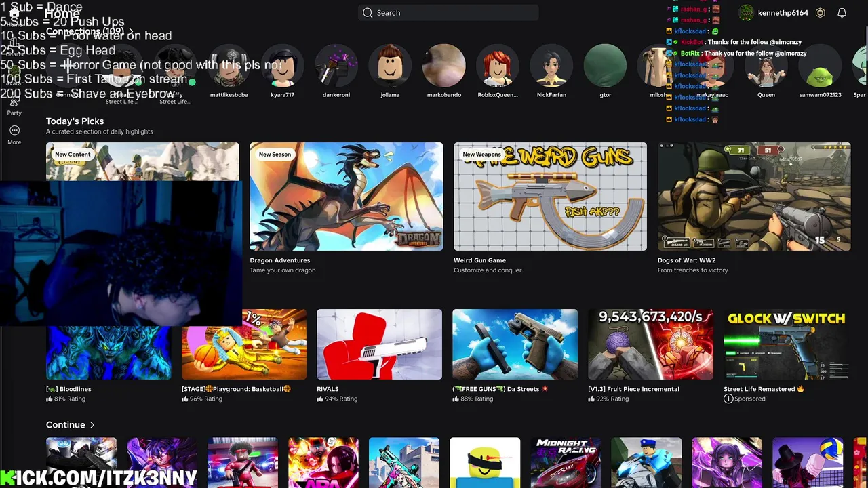Click the '92% Rating' text

[x=612, y=399]
